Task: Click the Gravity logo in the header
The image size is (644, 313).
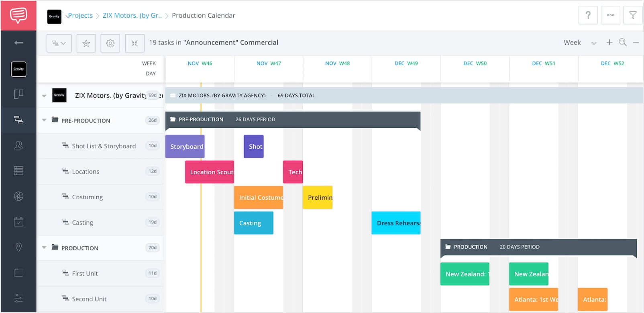Action: click(54, 16)
